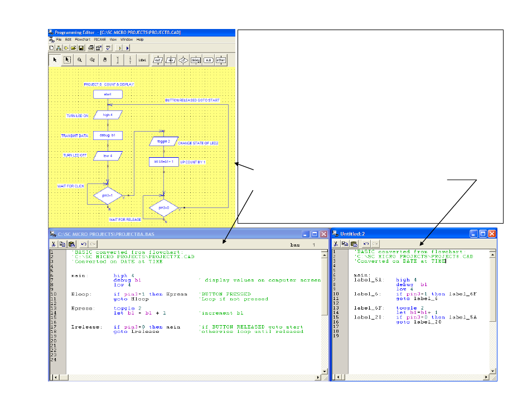Screen dimensions: 532x411
Task: Select the 'let b1=b1+1' flowchart block
Action: (164, 162)
